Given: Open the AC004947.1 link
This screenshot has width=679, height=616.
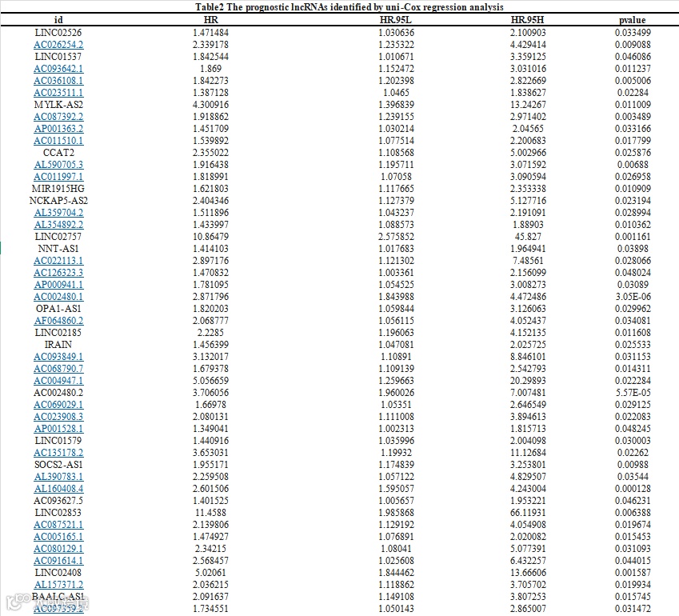Looking at the screenshot, I should click(58, 380).
